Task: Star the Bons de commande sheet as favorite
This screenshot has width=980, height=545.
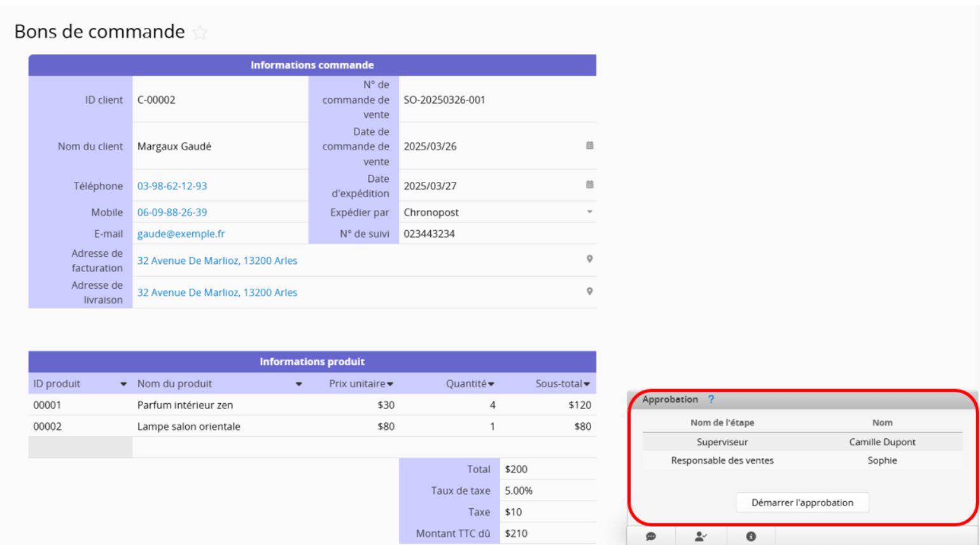Action: coord(200,32)
